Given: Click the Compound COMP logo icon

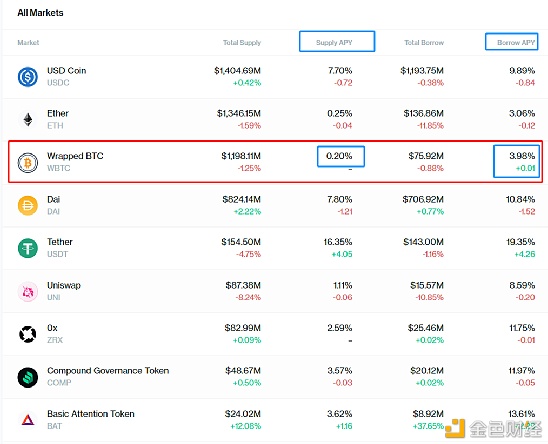Looking at the screenshot, I should click(28, 377).
